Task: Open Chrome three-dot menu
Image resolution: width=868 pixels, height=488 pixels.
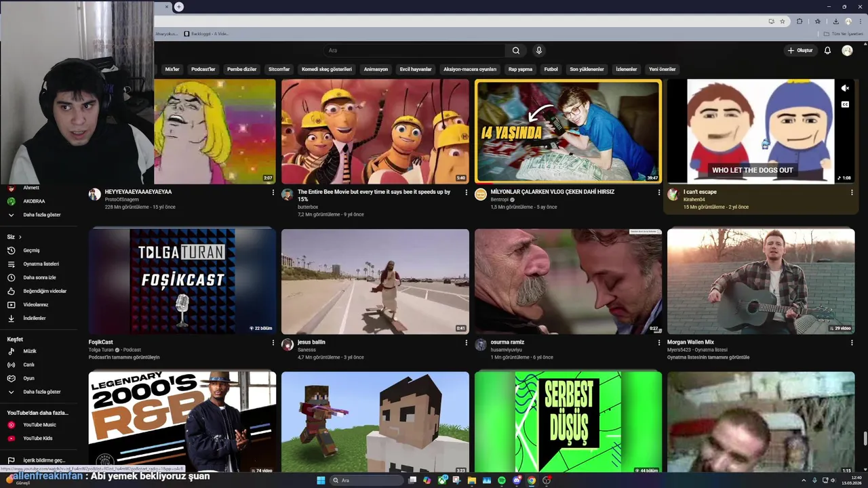Action: tap(861, 21)
